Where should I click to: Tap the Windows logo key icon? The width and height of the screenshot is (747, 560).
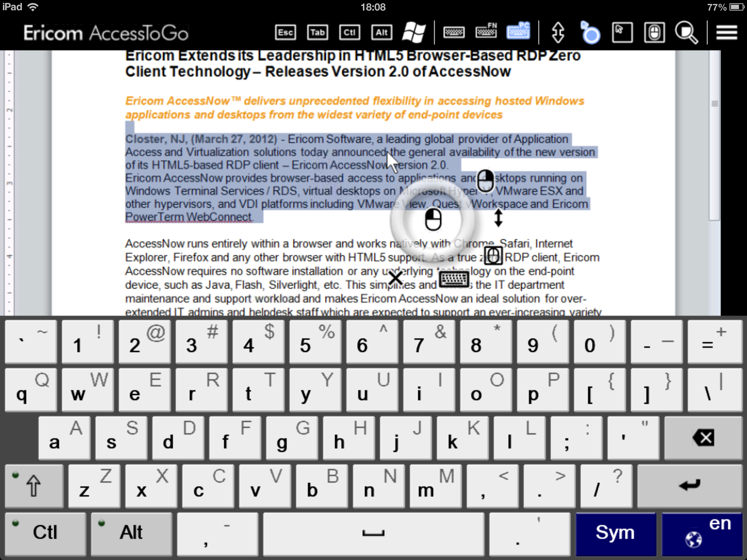pos(414,32)
